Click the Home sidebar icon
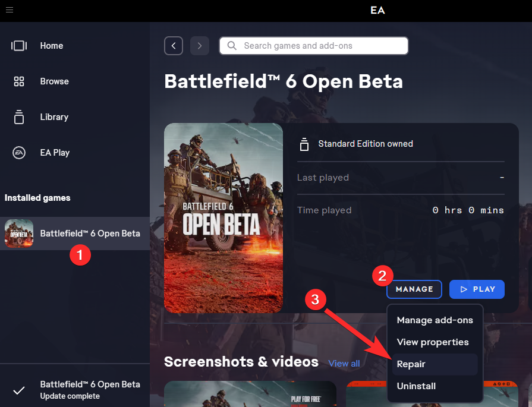The image size is (532, 407). pos(19,46)
